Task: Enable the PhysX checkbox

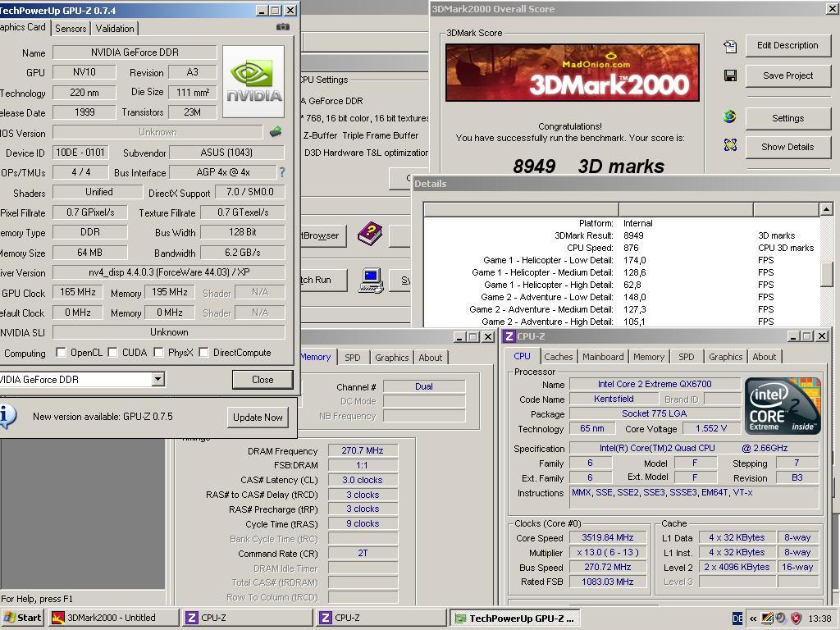Action: [x=158, y=352]
